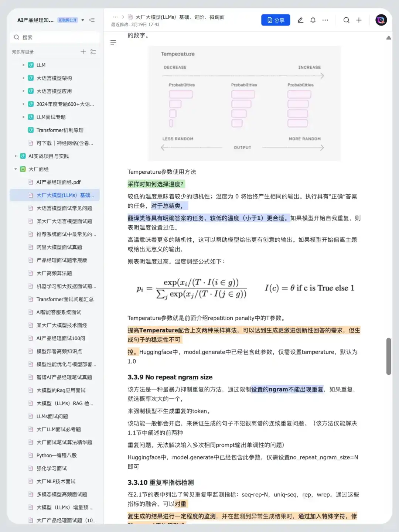The width and height of the screenshot is (399, 532).
Task: Open the more options ellipsis menu top right
Action: [325, 20]
